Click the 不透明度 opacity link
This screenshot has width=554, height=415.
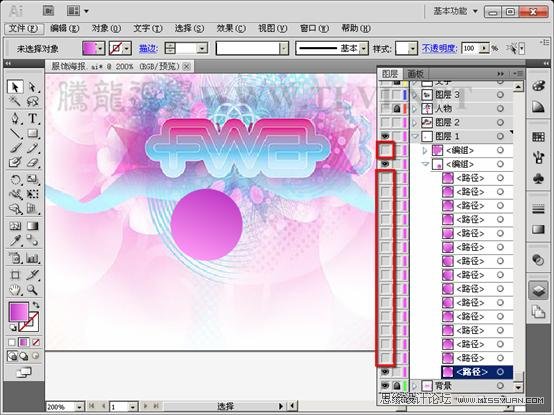[x=440, y=48]
